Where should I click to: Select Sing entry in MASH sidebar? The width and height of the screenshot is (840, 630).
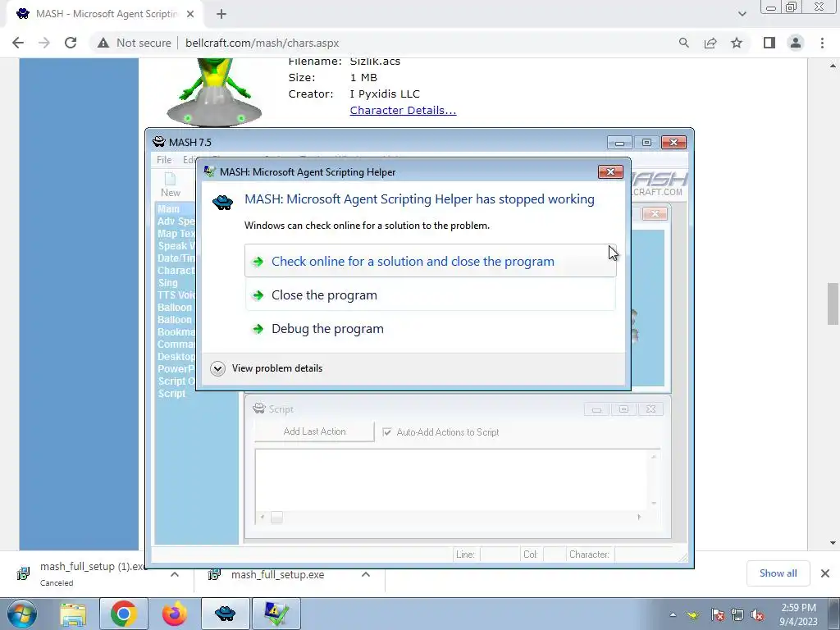[x=167, y=283]
